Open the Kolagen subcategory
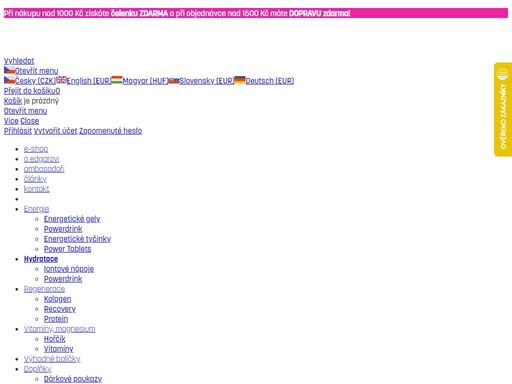 pos(57,299)
